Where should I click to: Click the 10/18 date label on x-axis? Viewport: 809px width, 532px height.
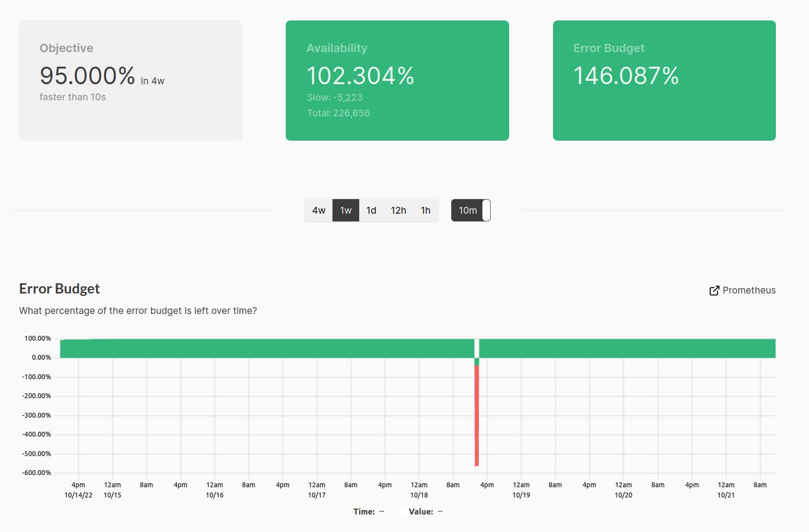coord(420,495)
